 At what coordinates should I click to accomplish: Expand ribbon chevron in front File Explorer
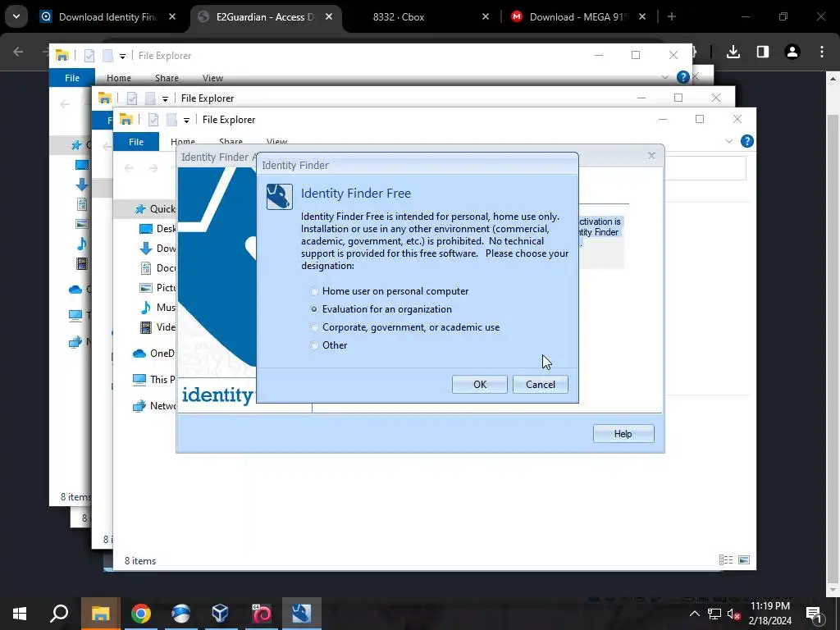pos(728,141)
